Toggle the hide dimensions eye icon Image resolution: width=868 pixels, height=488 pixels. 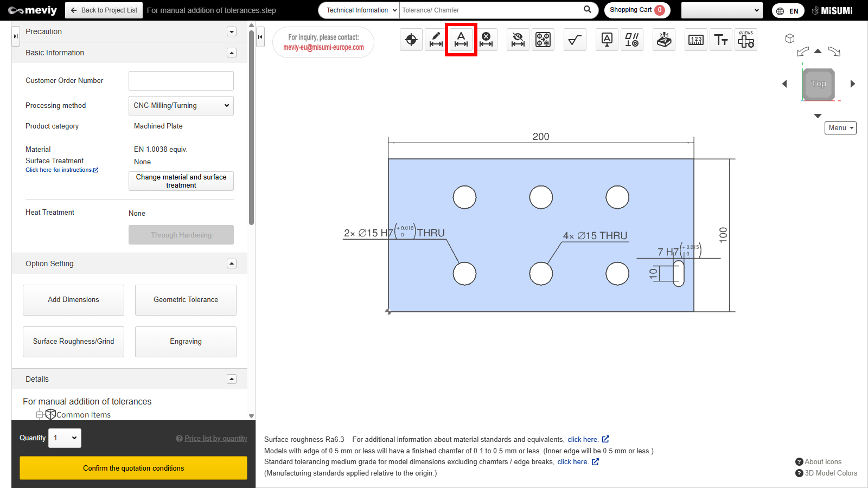(x=518, y=40)
